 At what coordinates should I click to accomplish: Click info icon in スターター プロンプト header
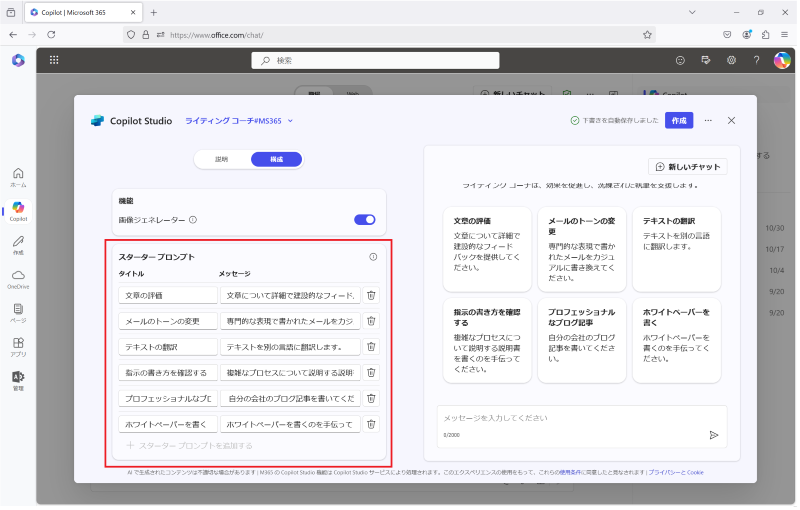tap(373, 257)
